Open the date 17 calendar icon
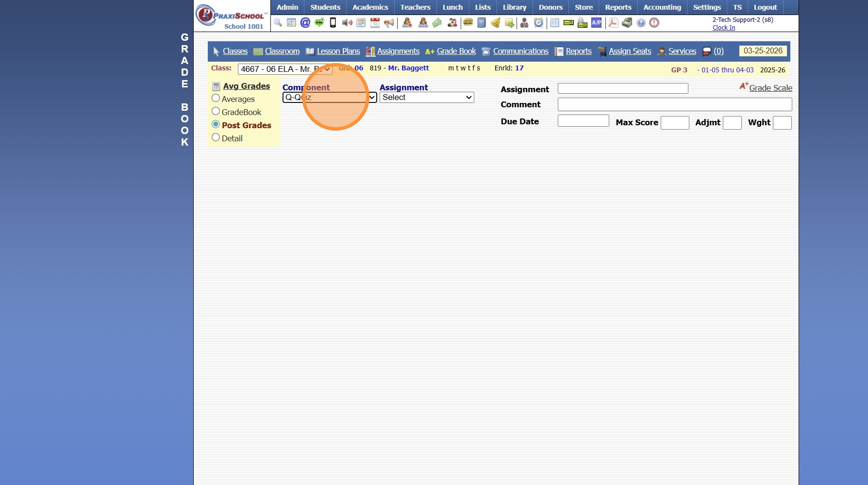Viewport: 868px width, 485px height. (x=375, y=23)
